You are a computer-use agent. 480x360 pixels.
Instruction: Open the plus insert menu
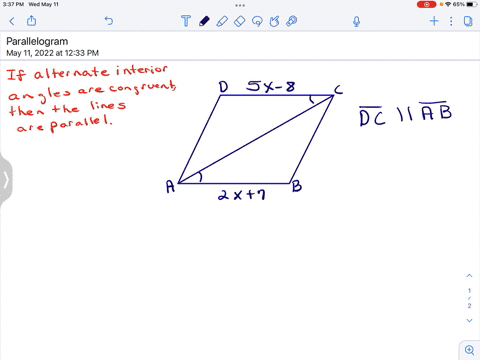pos(434,21)
